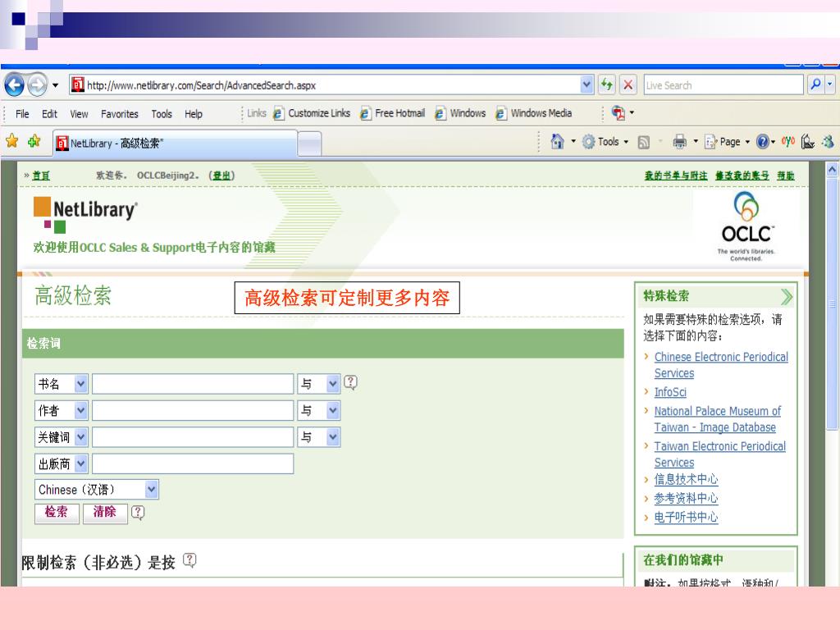
Task: Click the red Stop loading icon
Action: tap(628, 84)
